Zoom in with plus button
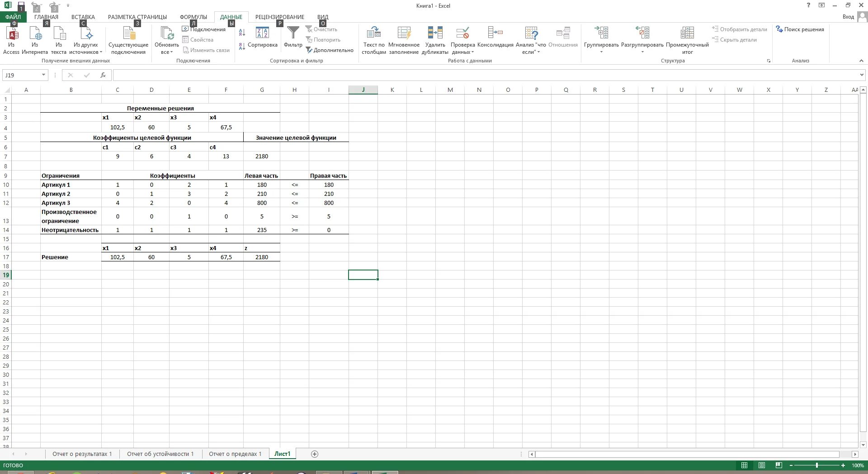868x474 pixels. [x=843, y=465]
